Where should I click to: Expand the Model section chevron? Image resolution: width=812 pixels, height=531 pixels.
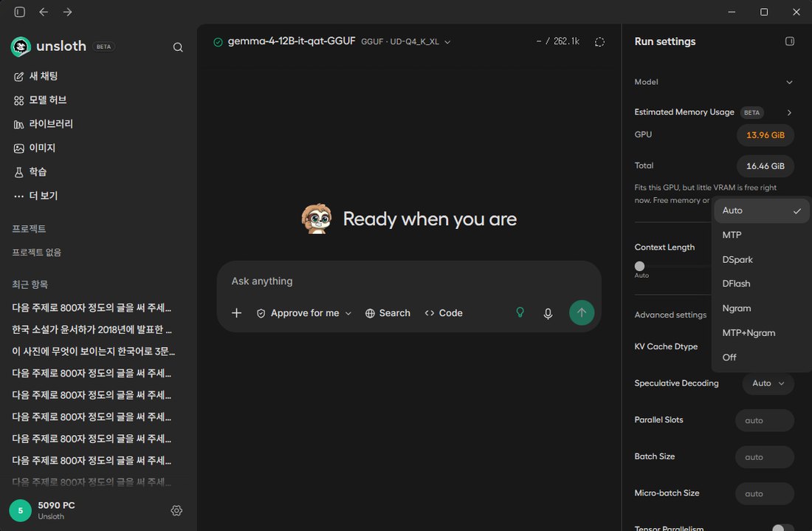[789, 82]
